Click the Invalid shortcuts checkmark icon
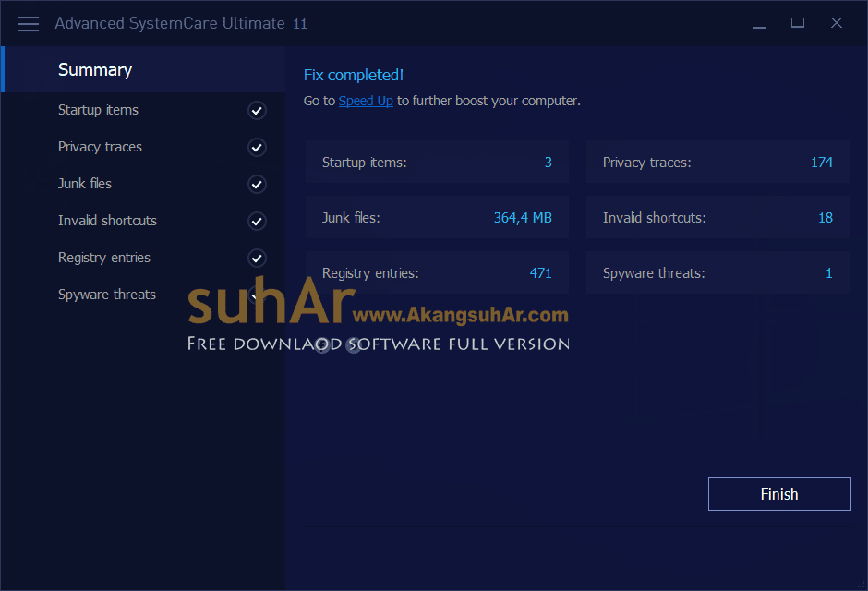 point(257,222)
